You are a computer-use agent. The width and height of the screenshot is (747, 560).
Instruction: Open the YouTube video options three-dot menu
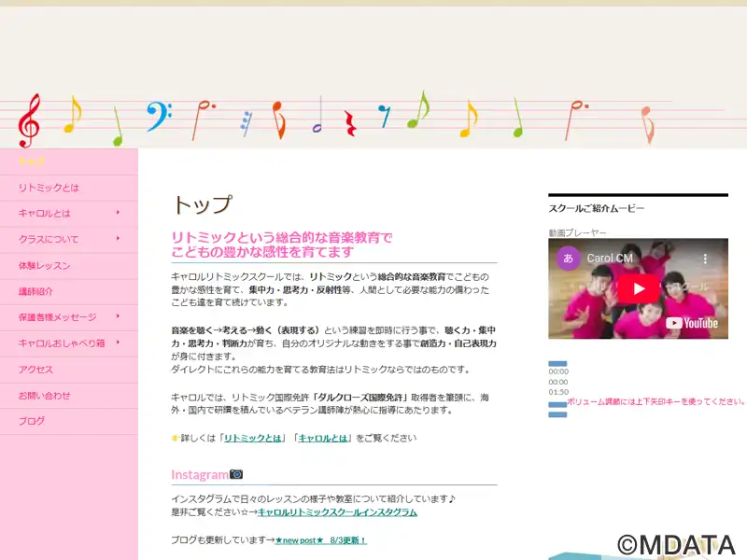712,258
